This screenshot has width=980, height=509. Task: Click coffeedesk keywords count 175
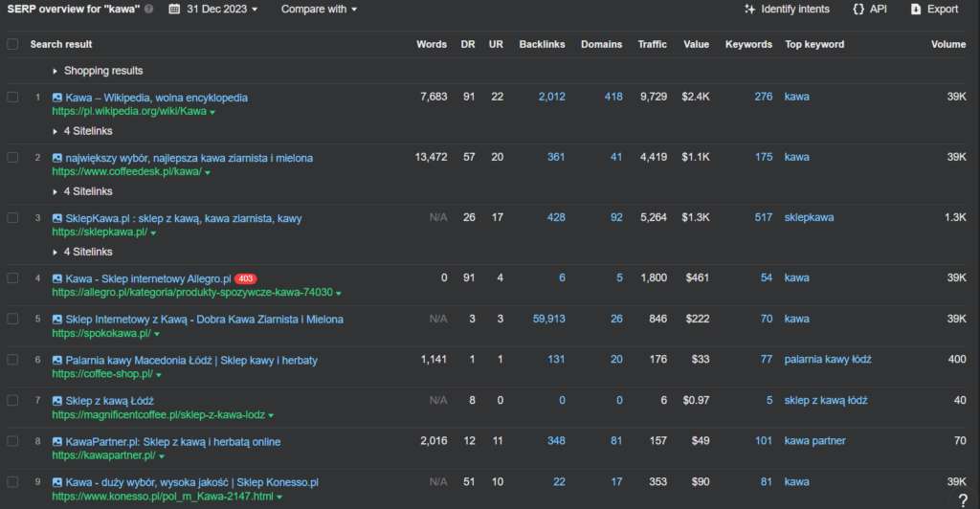coord(763,157)
